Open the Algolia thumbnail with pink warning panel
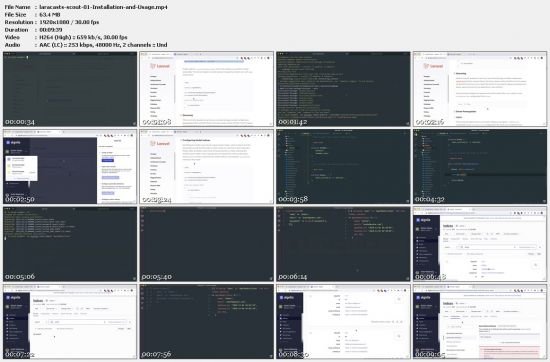 [x=480, y=322]
